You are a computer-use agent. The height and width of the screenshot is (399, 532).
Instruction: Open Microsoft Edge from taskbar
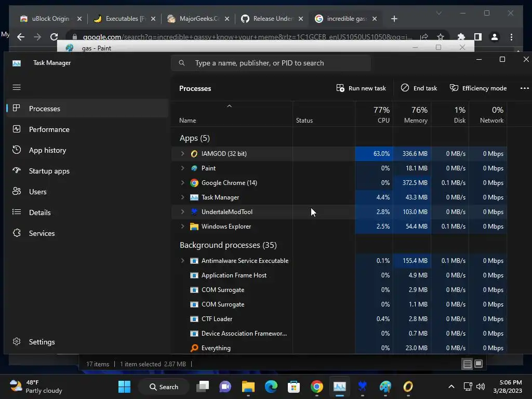pos(271,387)
